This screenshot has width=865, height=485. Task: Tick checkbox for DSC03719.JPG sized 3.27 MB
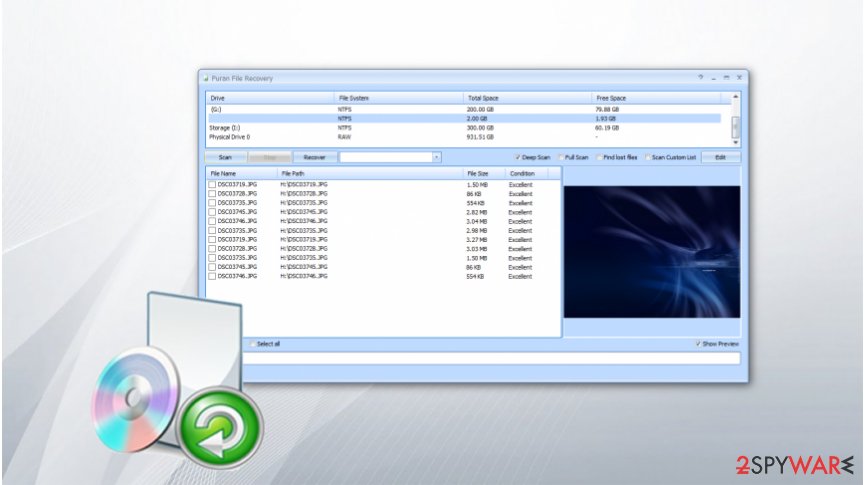[x=212, y=239]
